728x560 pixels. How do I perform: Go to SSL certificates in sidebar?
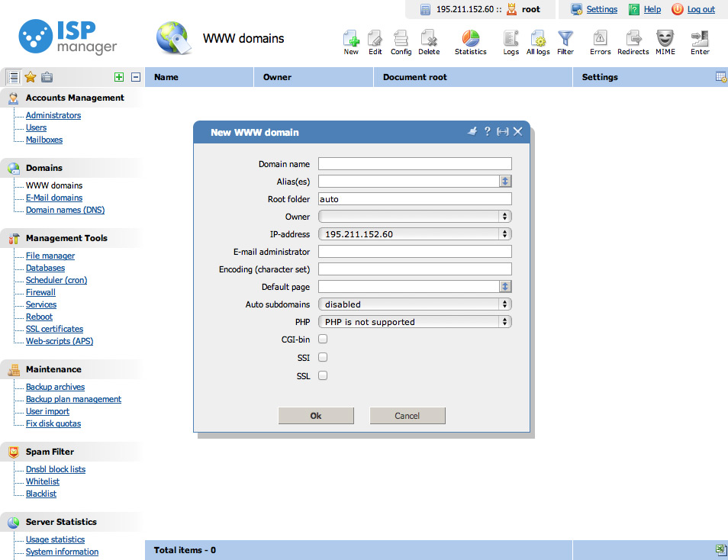54,329
